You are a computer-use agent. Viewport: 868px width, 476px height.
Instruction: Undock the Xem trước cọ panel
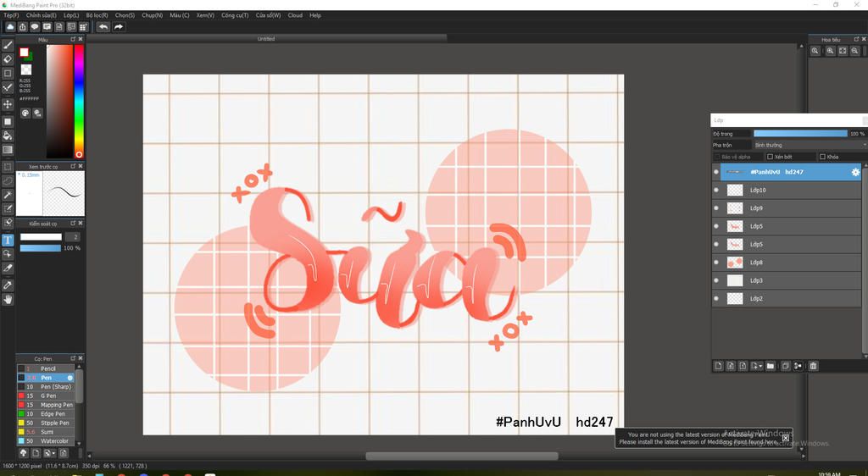coord(73,166)
